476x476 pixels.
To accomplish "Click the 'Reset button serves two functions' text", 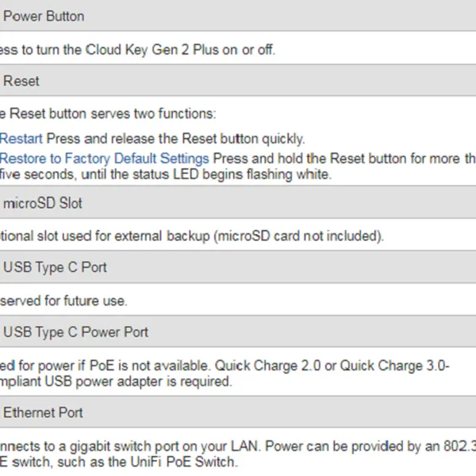I will [x=111, y=114].
